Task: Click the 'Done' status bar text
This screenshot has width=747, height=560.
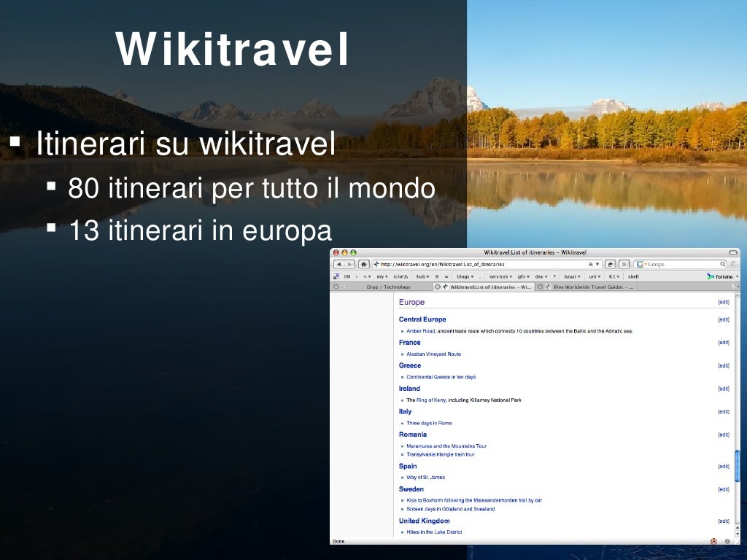Action: [x=338, y=542]
